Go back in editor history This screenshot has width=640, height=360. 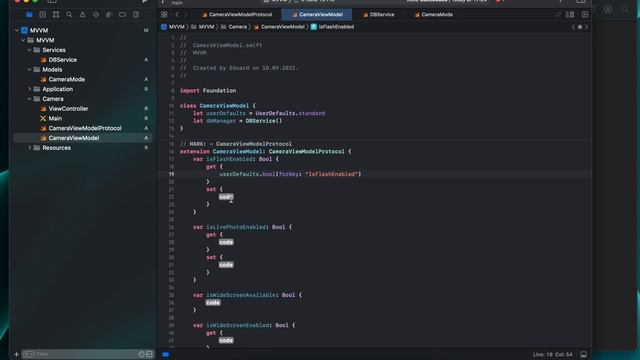[x=177, y=15]
